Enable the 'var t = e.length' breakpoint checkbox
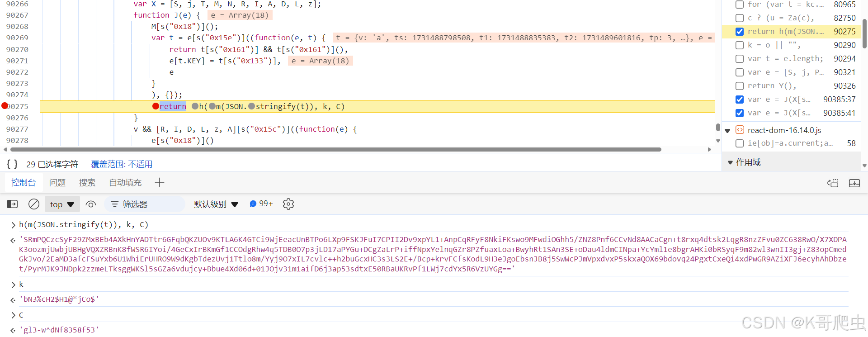This screenshot has height=337, width=868. (740, 59)
